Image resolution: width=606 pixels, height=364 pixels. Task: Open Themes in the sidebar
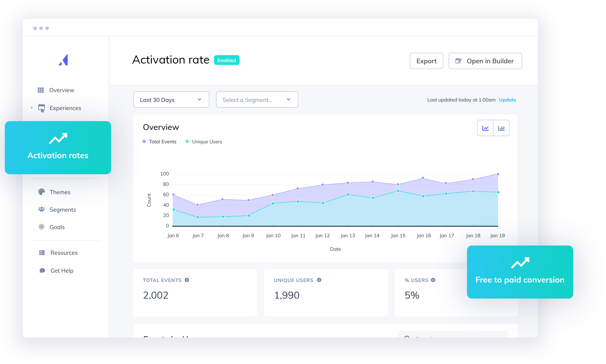[60, 192]
